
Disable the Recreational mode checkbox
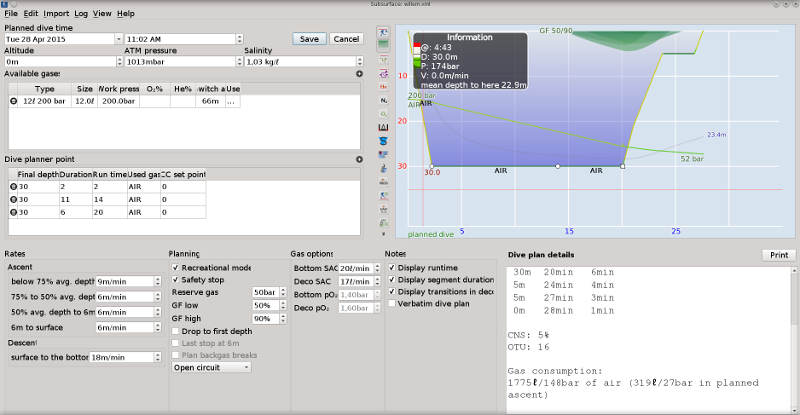tap(177, 268)
